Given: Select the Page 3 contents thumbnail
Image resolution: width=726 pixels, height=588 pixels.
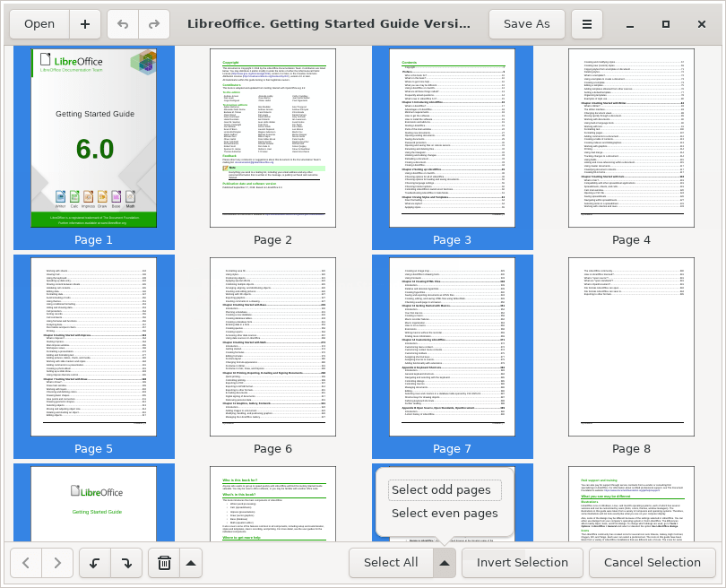Looking at the screenshot, I should (x=452, y=138).
